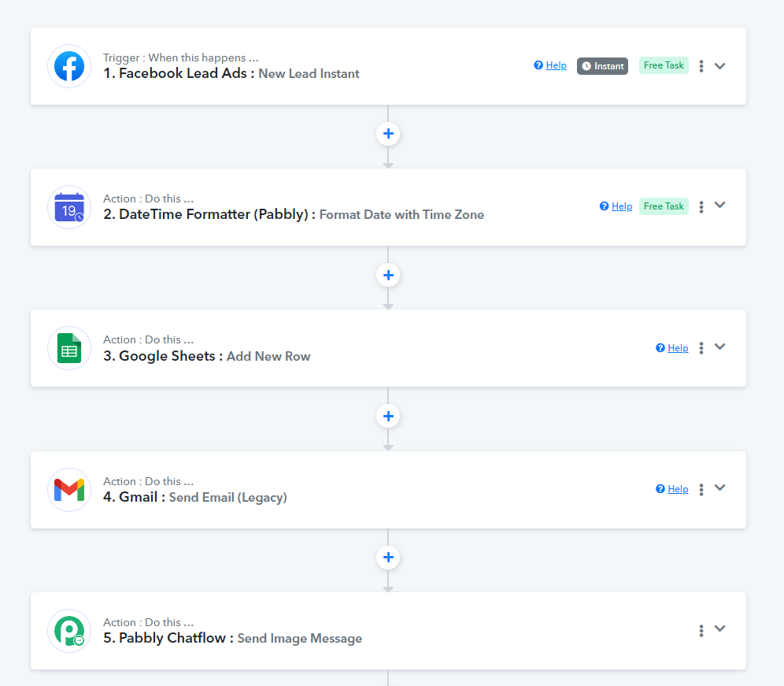The width and height of the screenshot is (784, 686).
Task: Click the Free Task badge on DateTime Formatter
Action: (664, 206)
